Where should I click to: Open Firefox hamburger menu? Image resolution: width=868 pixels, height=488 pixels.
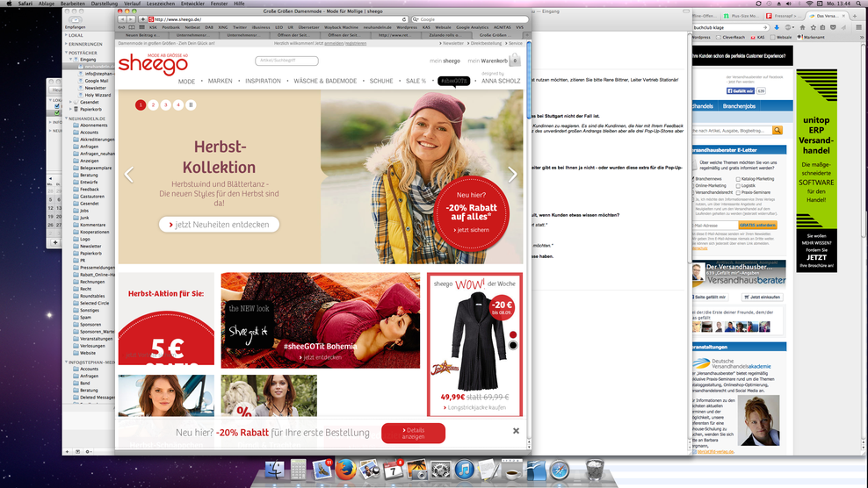pos(858,27)
